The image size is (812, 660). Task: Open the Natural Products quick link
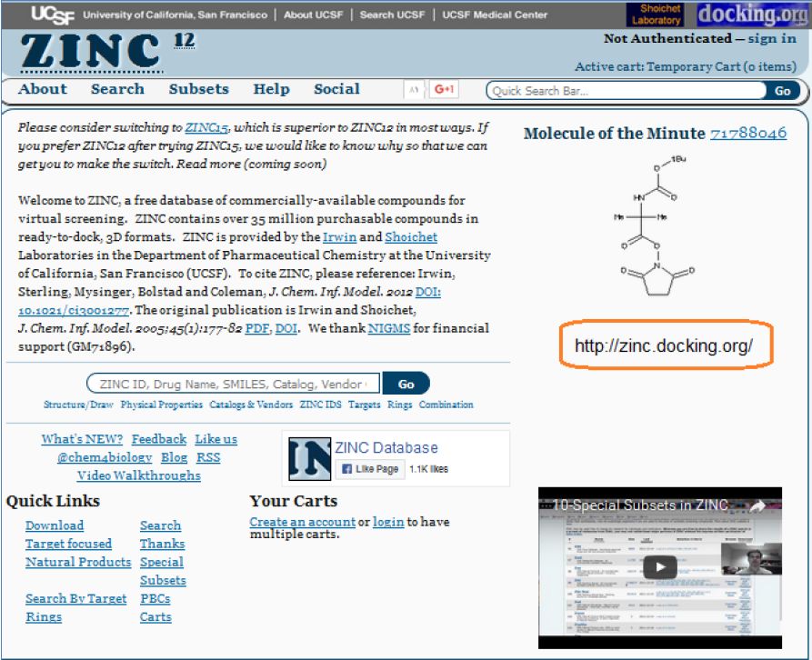tap(78, 562)
